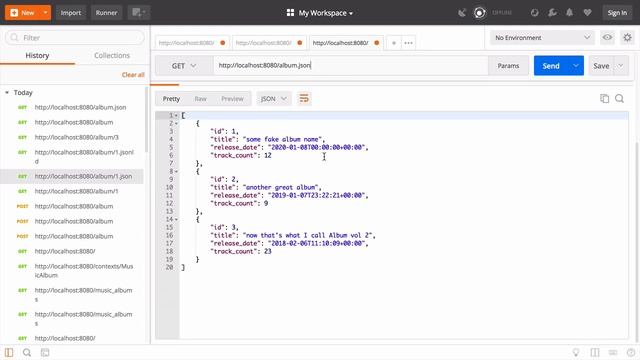This screenshot has height=360, width=640.
Task: Copy response to clipboard icon
Action: (x=604, y=98)
